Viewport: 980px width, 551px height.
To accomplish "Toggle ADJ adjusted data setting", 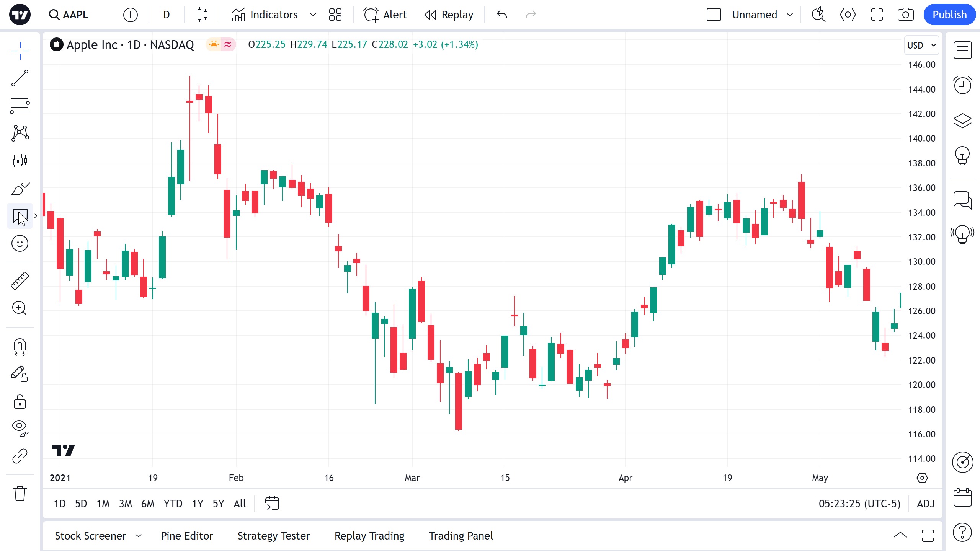I will (x=926, y=504).
